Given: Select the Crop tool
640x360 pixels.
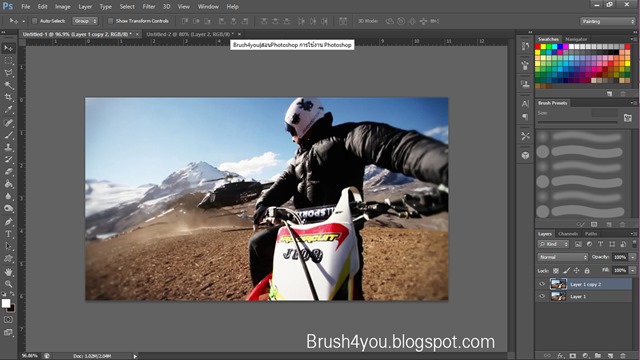Looking at the screenshot, I should click(8, 97).
